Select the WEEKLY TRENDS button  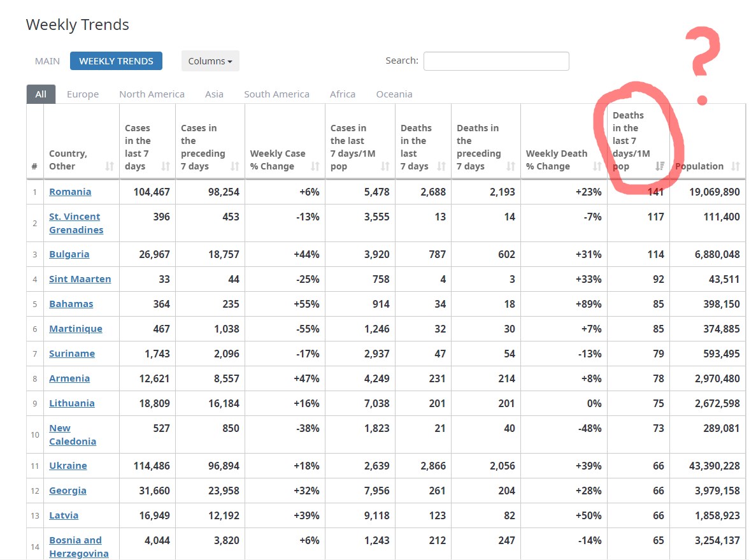(x=116, y=61)
